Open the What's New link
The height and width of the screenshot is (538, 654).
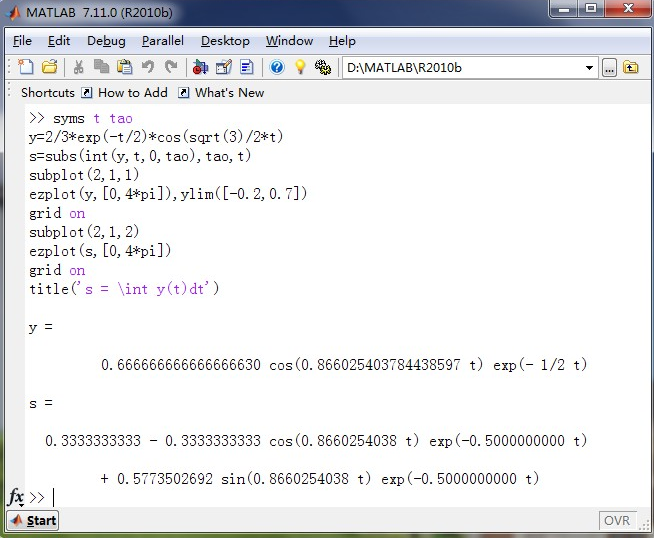229,93
